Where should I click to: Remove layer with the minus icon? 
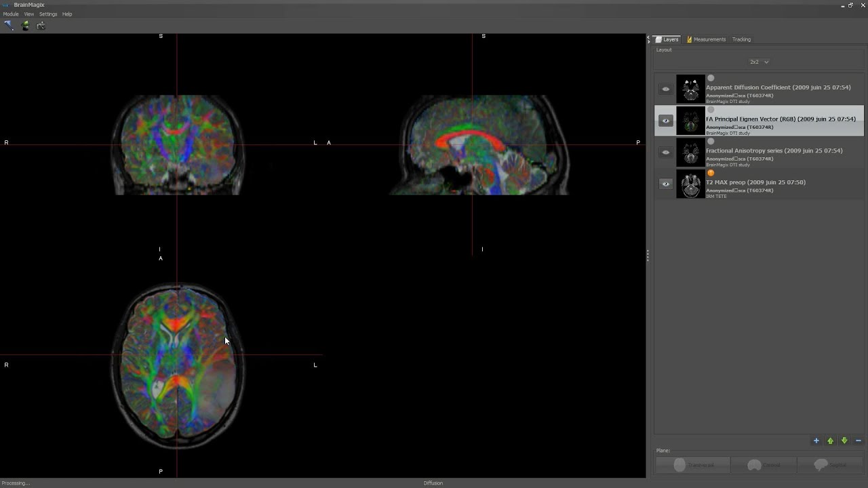tap(859, 441)
